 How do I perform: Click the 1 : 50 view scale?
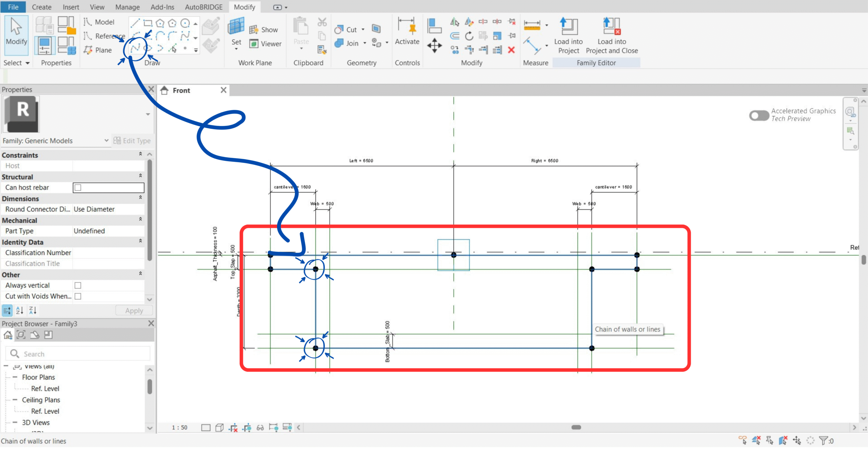(x=179, y=427)
